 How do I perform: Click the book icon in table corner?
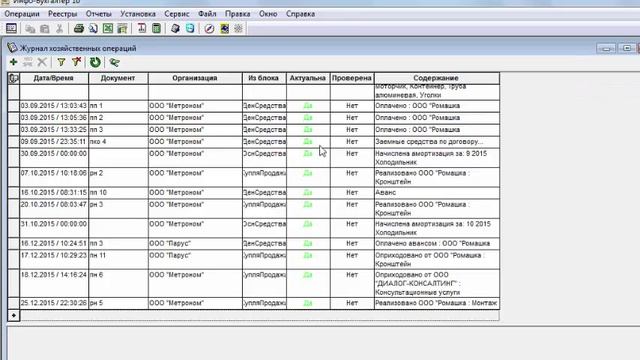[x=13, y=78]
